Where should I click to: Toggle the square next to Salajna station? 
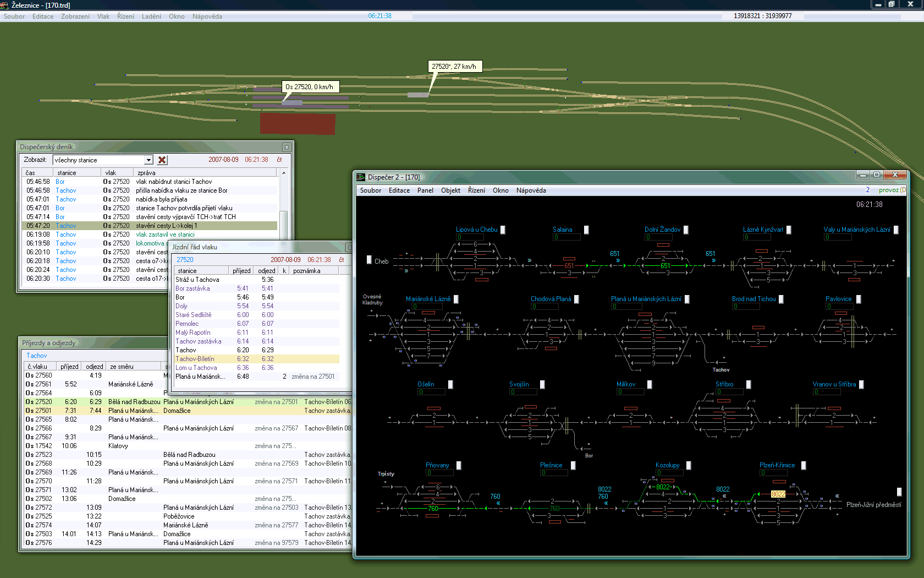click(586, 230)
